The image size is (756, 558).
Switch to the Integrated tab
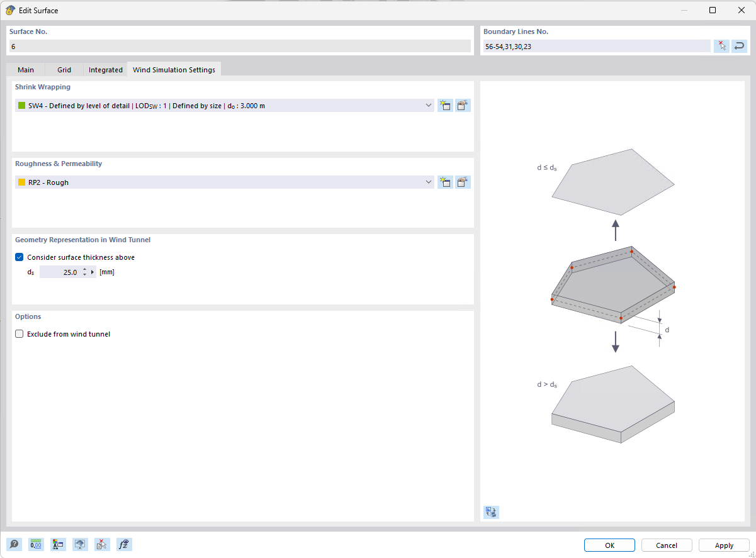coord(105,69)
